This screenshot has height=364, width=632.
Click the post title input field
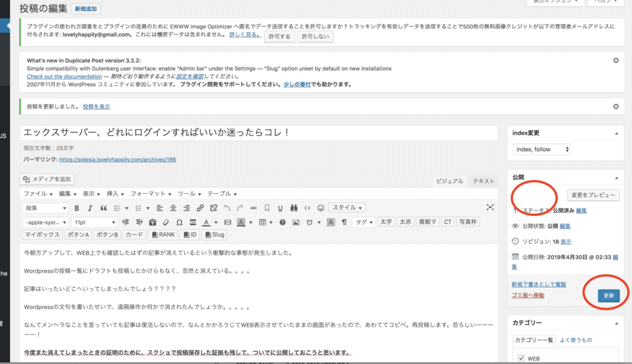click(259, 133)
